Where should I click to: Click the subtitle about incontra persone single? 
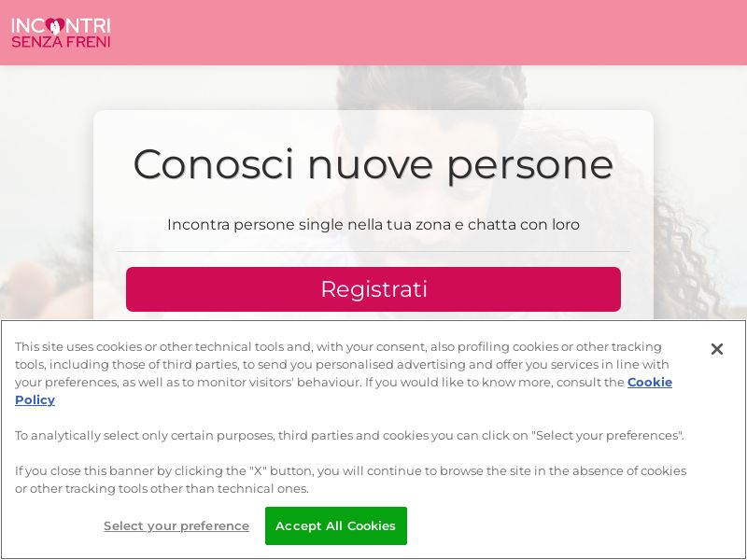373,225
